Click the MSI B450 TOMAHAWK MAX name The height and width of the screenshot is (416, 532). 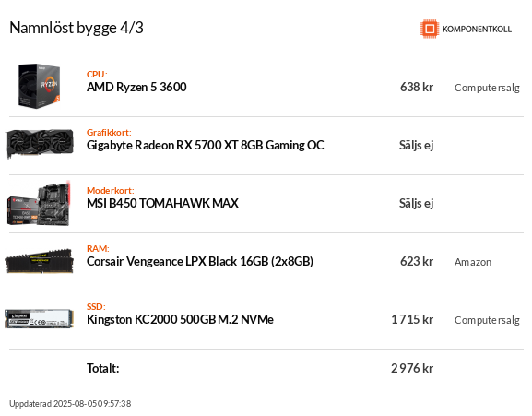(x=162, y=203)
